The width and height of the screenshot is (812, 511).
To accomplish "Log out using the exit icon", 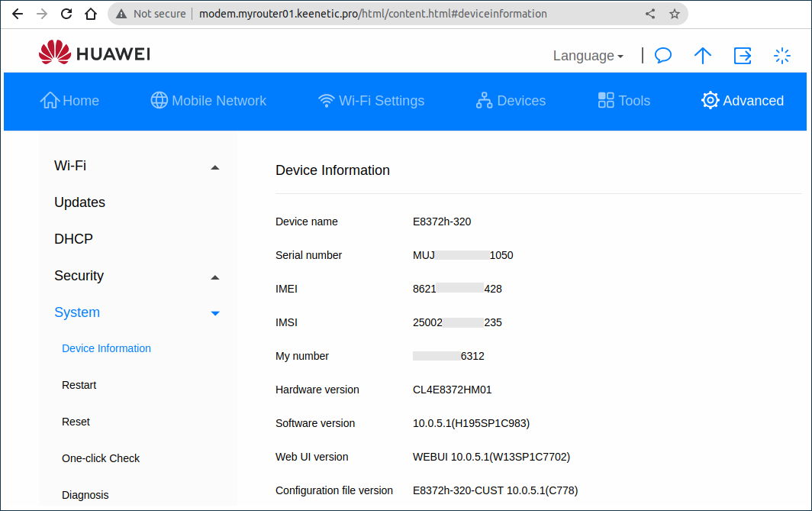I will [x=742, y=55].
